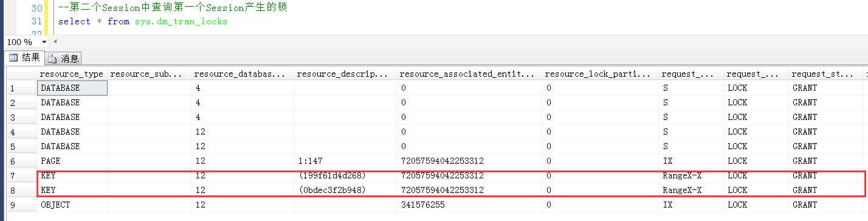This screenshot has width=868, height=221.
Task: Click the resource_descrip... column header
Action: pos(345,74)
